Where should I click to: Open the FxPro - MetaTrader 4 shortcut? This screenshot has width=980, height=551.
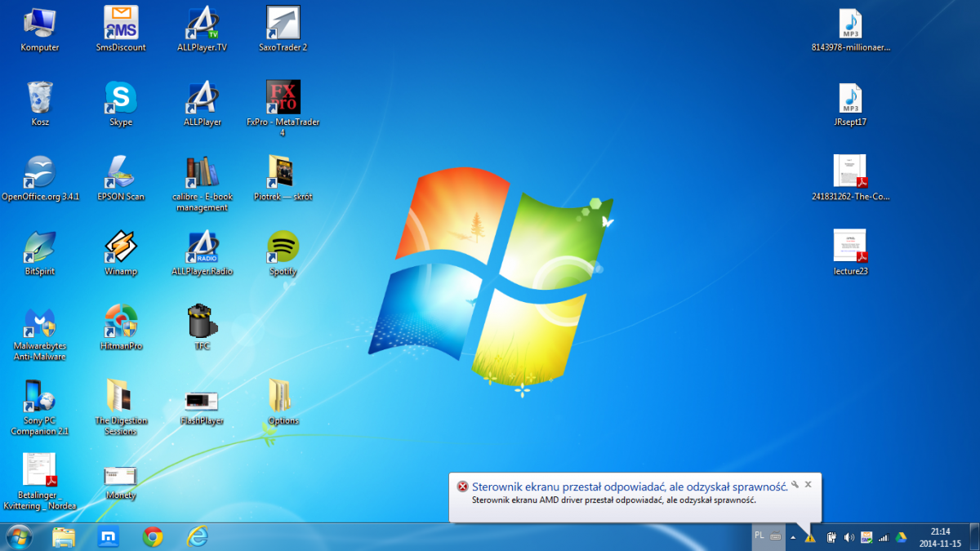[x=283, y=109]
